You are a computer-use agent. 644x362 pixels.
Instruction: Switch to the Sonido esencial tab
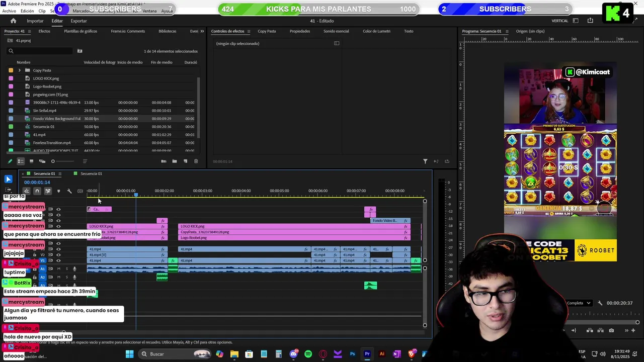coord(336,31)
